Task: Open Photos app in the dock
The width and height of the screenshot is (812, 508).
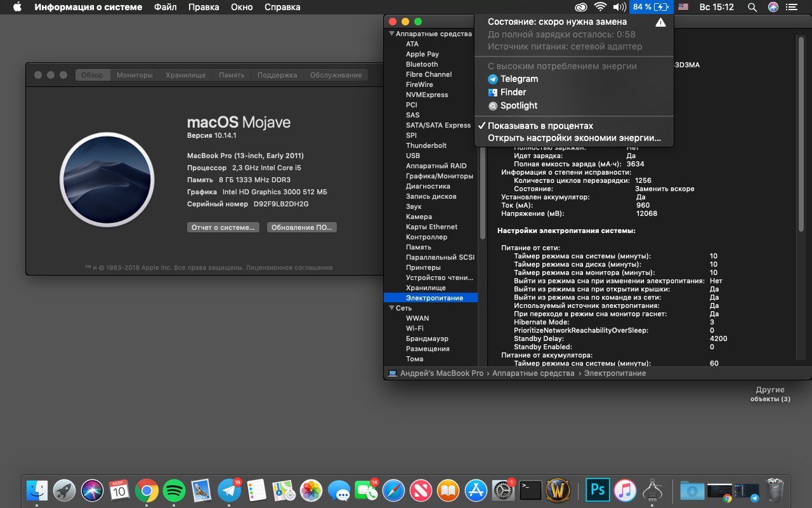Action: click(x=311, y=490)
